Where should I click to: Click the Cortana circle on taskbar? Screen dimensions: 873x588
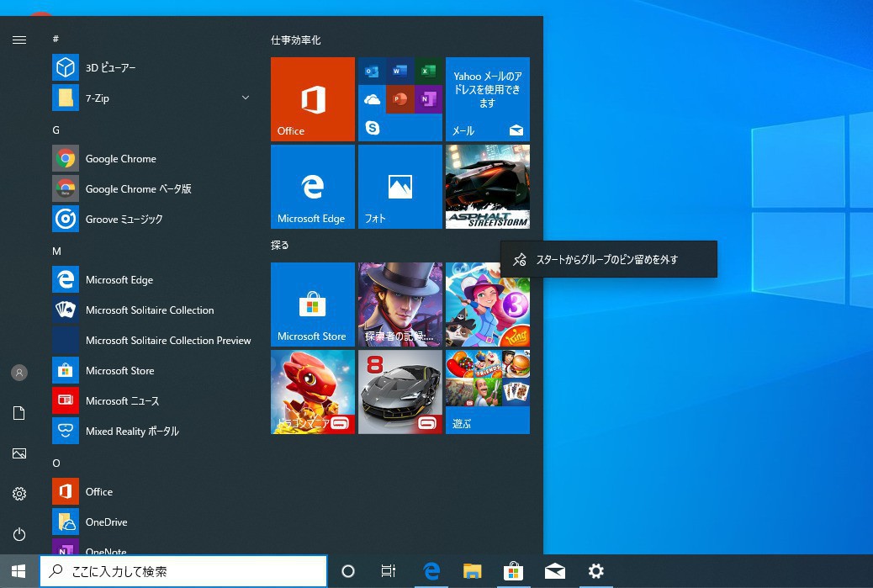tap(348, 571)
